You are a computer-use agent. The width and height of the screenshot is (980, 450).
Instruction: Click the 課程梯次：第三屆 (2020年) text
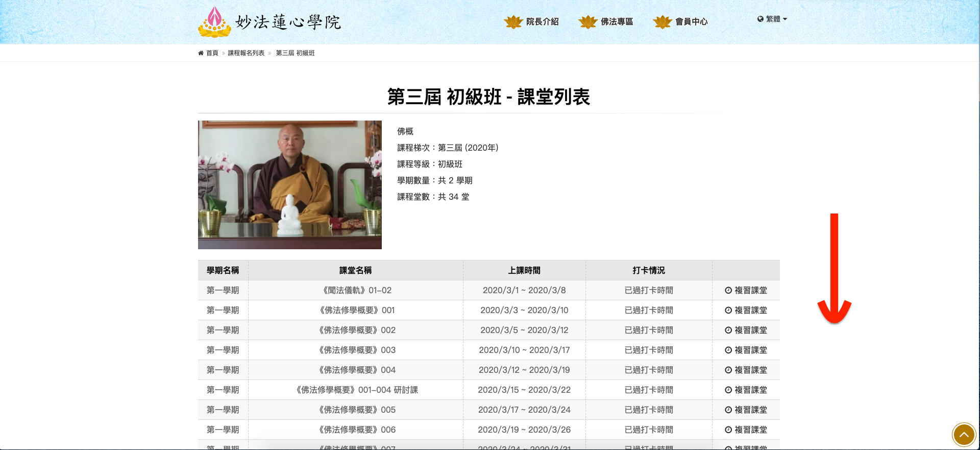point(448,148)
